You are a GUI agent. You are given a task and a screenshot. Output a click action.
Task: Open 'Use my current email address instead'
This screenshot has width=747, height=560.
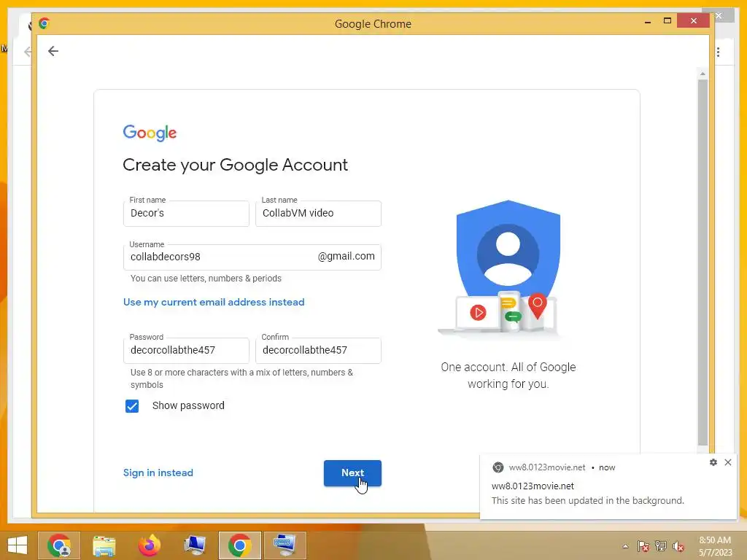(214, 302)
